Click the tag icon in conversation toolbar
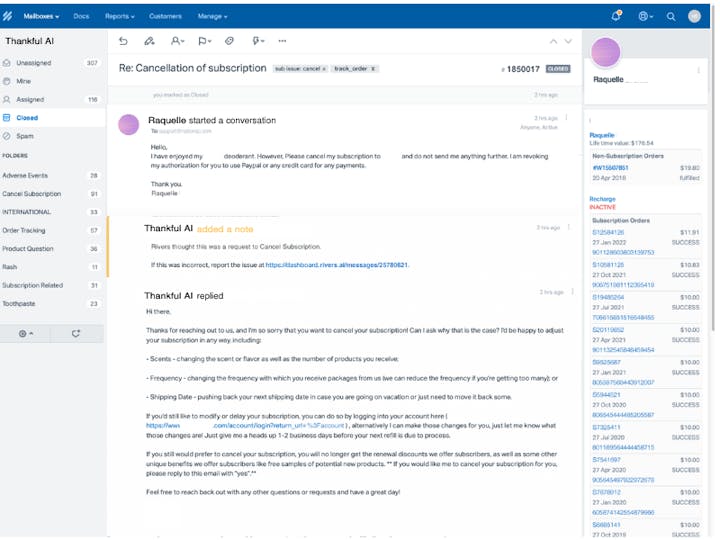 (x=229, y=41)
